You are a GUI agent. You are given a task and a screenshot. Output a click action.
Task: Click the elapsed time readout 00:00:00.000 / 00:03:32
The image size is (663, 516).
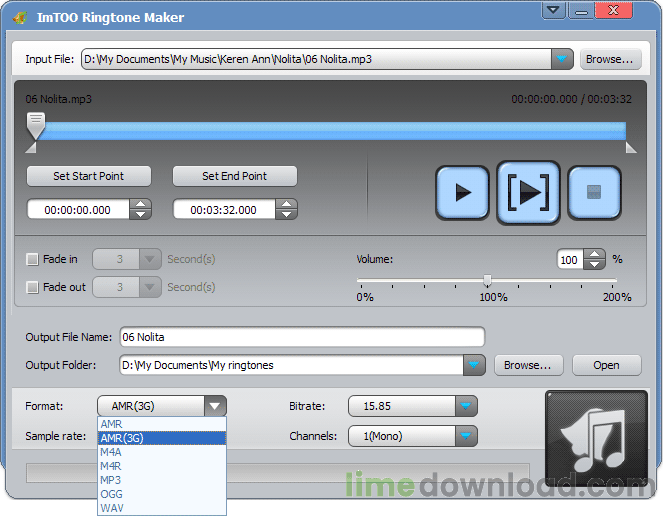572,99
